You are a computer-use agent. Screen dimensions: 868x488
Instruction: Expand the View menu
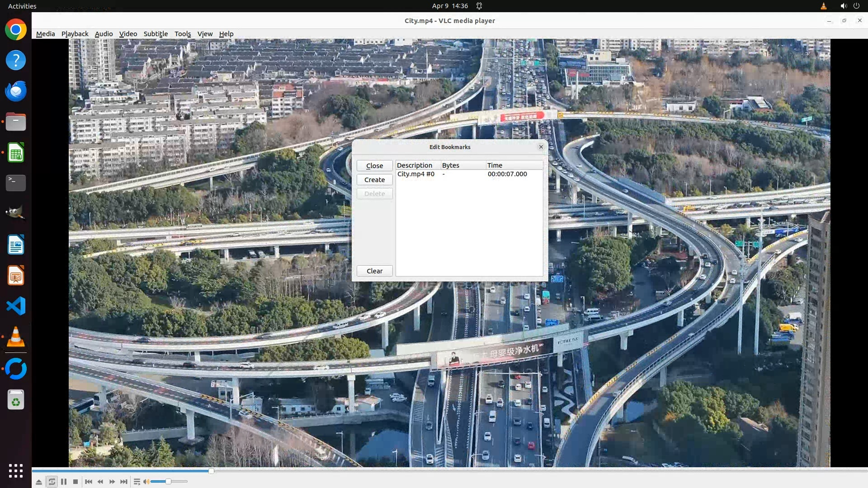(x=205, y=34)
